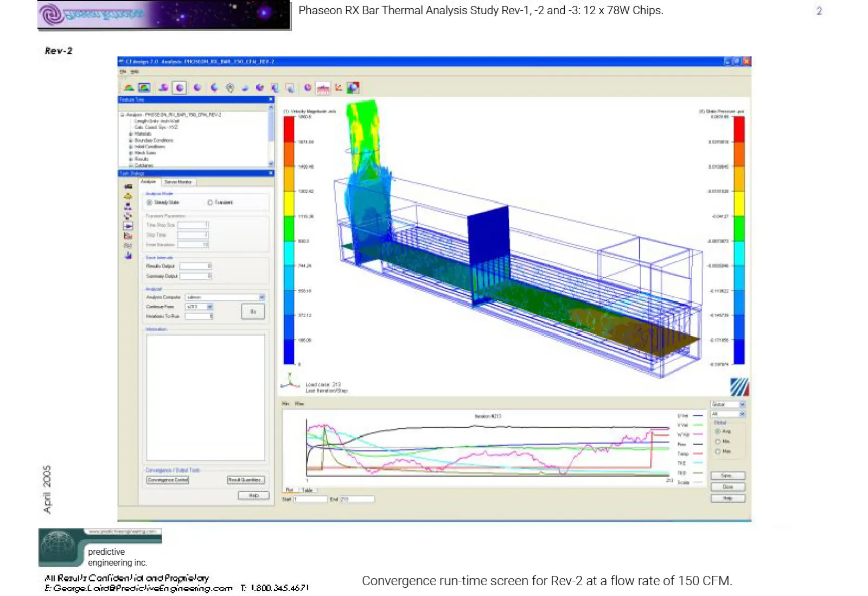This screenshot has height=596, width=868.
Task: Click the End iteration input field
Action: point(357,499)
